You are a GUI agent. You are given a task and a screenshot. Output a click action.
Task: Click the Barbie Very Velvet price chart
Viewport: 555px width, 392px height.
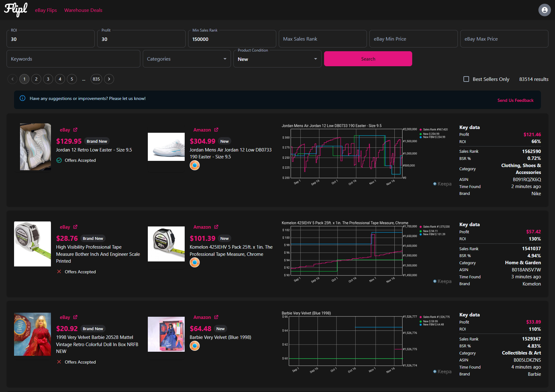pos(367,343)
